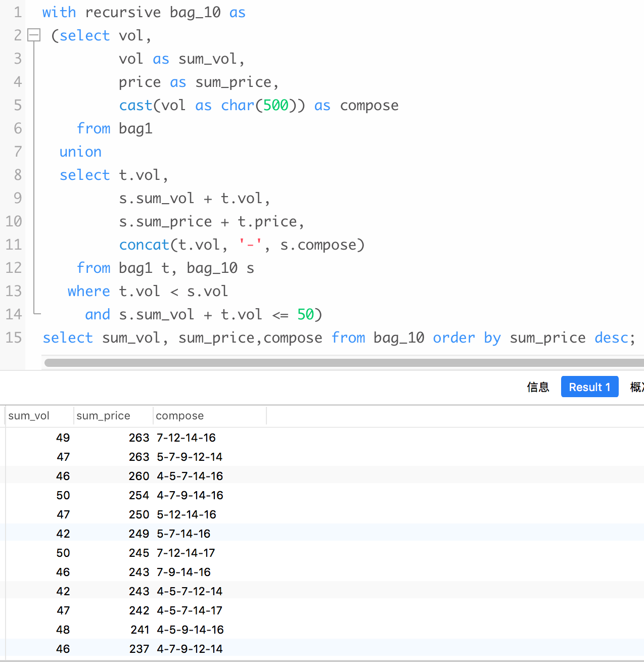Click the char keyword on line 5
This screenshot has height=668, width=644.
238,105
